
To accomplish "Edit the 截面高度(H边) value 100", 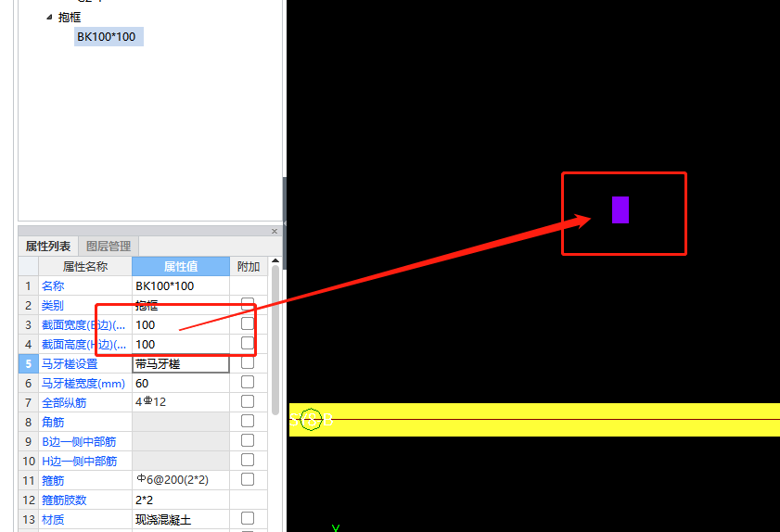I will click(x=181, y=344).
